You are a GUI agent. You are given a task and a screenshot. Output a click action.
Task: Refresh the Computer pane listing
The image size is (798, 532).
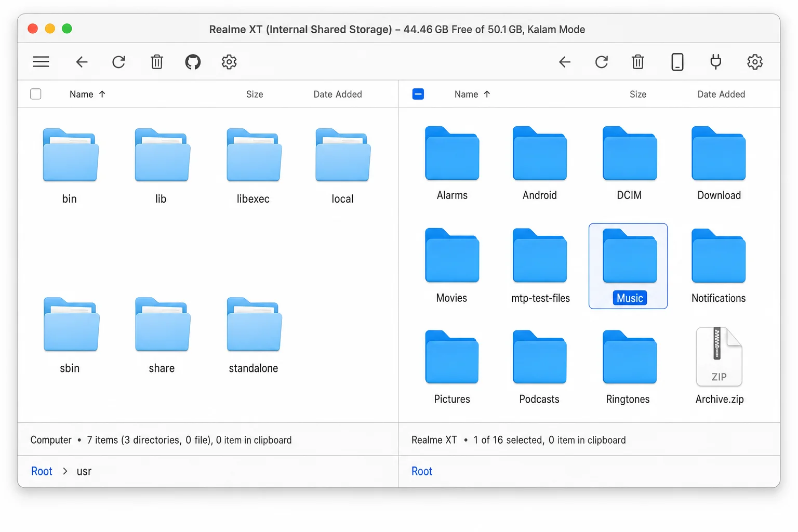(119, 62)
